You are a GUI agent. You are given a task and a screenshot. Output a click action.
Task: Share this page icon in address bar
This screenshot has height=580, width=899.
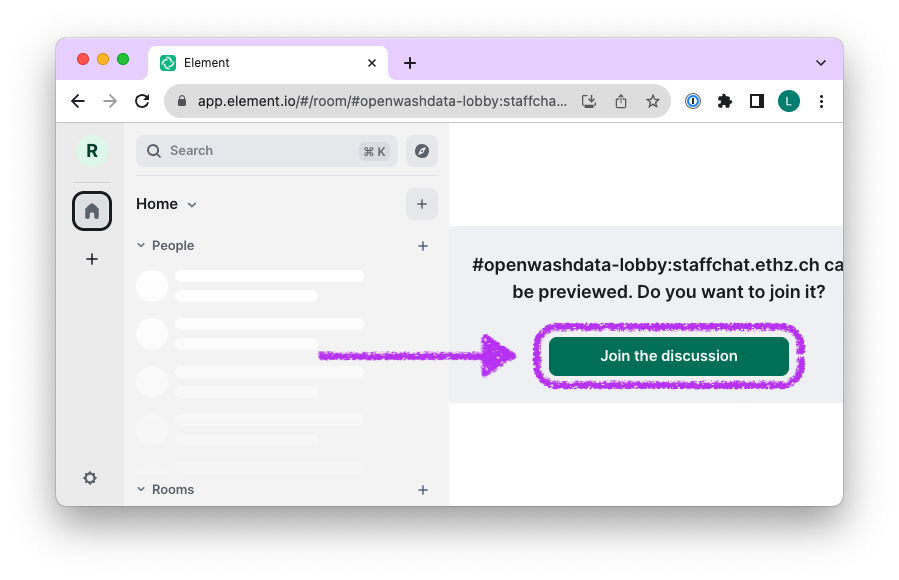coord(621,101)
